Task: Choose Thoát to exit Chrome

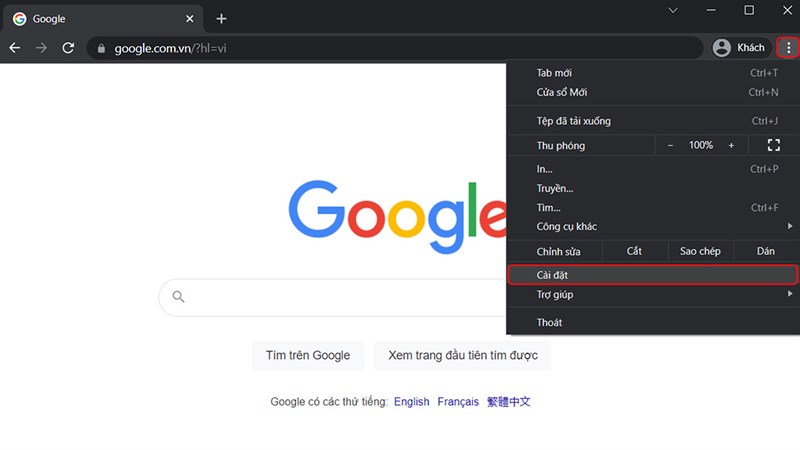Action: pyautogui.click(x=653, y=322)
